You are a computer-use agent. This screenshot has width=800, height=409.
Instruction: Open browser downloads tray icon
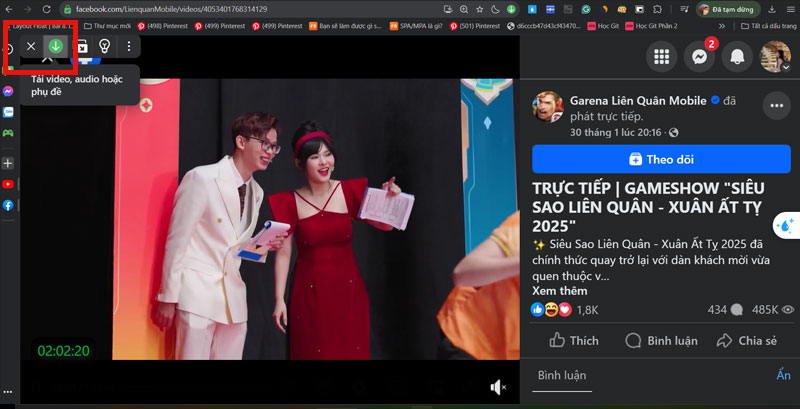tap(772, 9)
